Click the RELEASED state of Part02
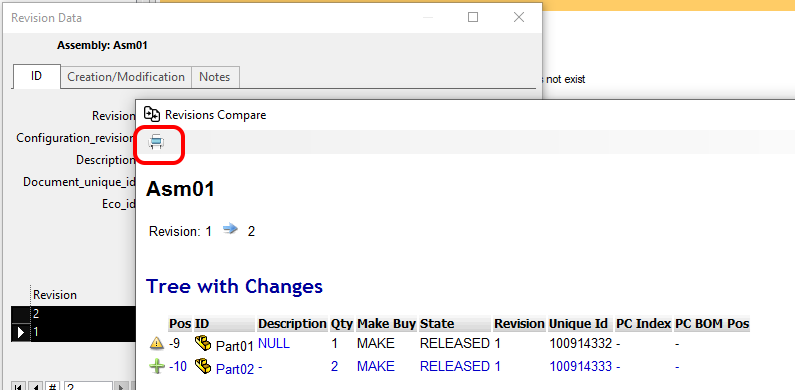The height and width of the screenshot is (390, 795). point(455,366)
